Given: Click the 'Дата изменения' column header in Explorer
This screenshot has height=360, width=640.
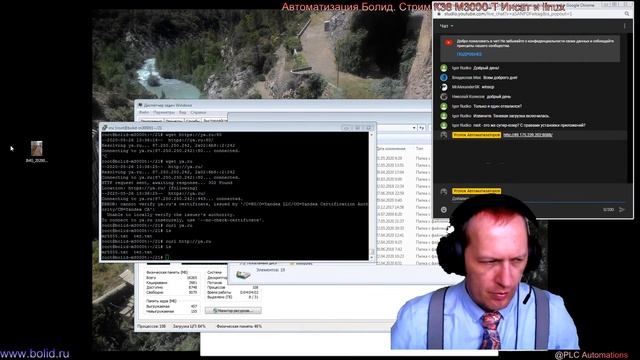Looking at the screenshot, I should tap(391, 149).
